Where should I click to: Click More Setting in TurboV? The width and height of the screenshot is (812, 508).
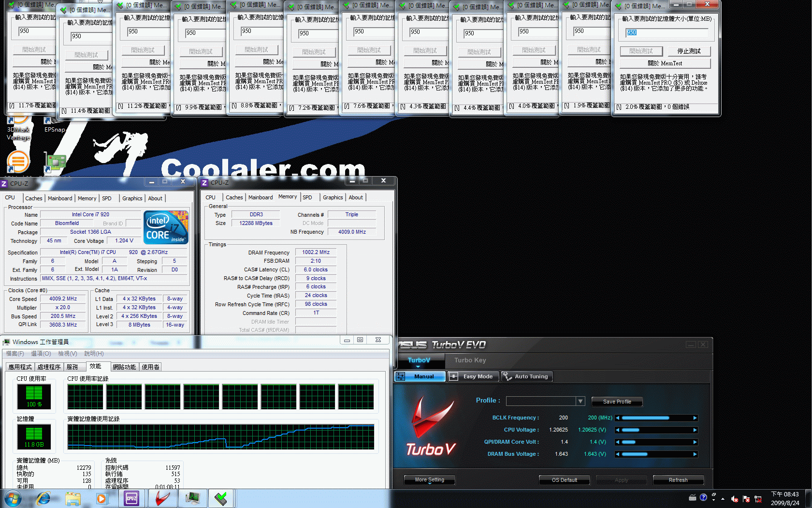pyautogui.click(x=430, y=480)
